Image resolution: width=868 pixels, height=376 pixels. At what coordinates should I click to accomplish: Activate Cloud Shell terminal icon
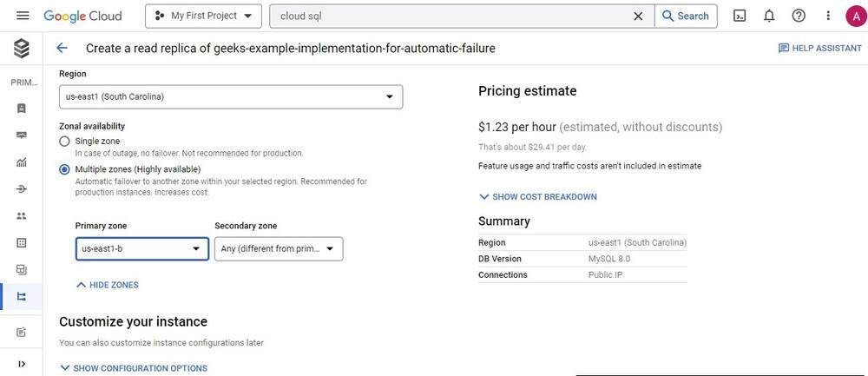[740, 16]
